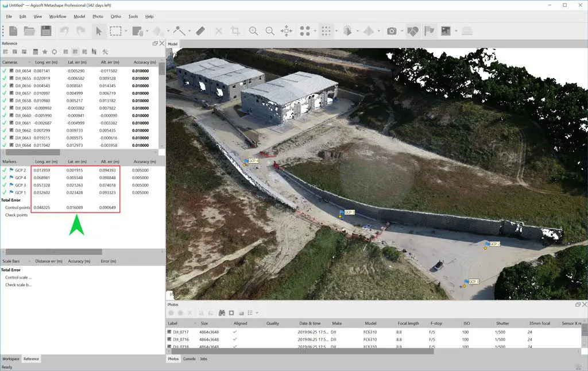Screen dimensions: 588x371
Task: Expand the Show Cameras dropdown arrow
Action: pos(401,31)
